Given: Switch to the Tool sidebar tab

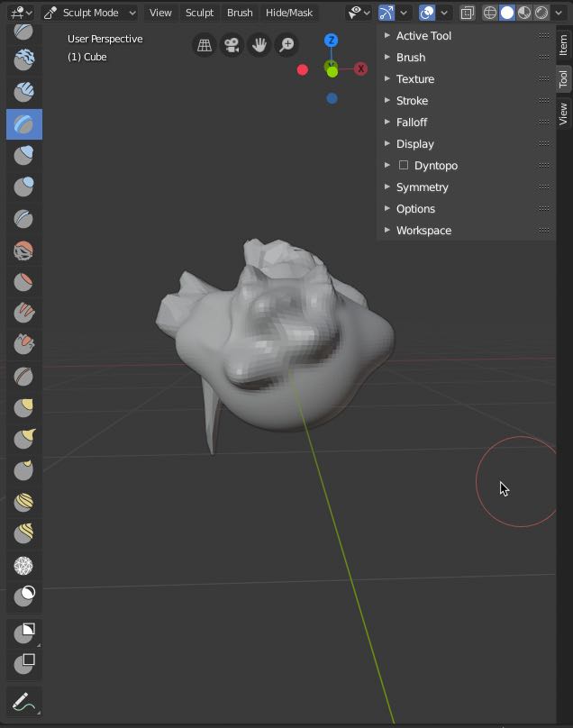Looking at the screenshot, I should pyautogui.click(x=563, y=79).
